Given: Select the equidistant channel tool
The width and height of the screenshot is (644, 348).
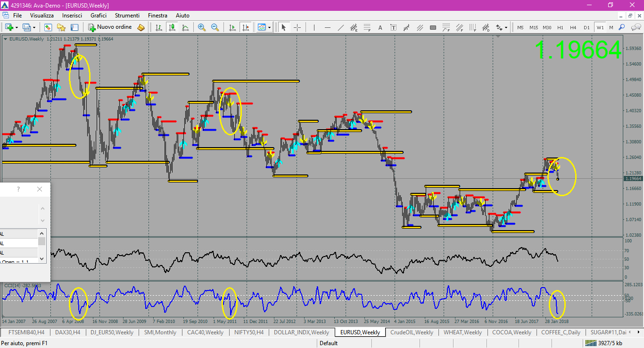Looking at the screenshot, I should coord(354,27).
